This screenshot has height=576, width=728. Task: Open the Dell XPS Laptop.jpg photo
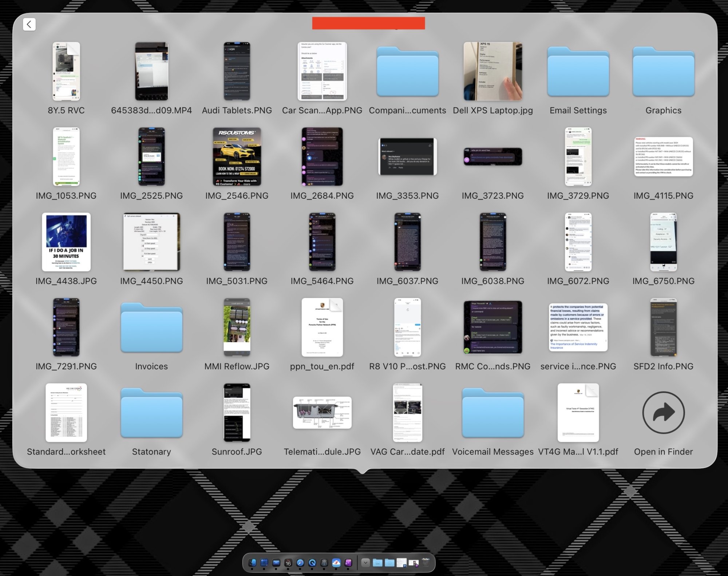492,72
